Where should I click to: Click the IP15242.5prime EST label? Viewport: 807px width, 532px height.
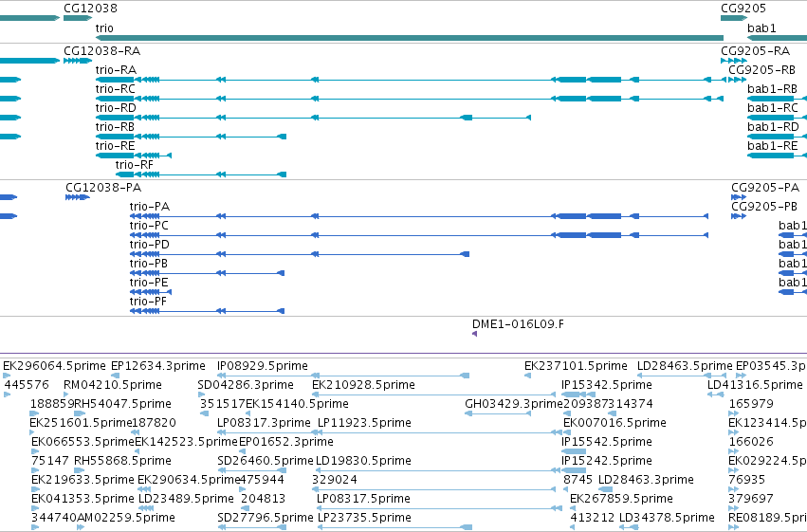tap(607, 462)
